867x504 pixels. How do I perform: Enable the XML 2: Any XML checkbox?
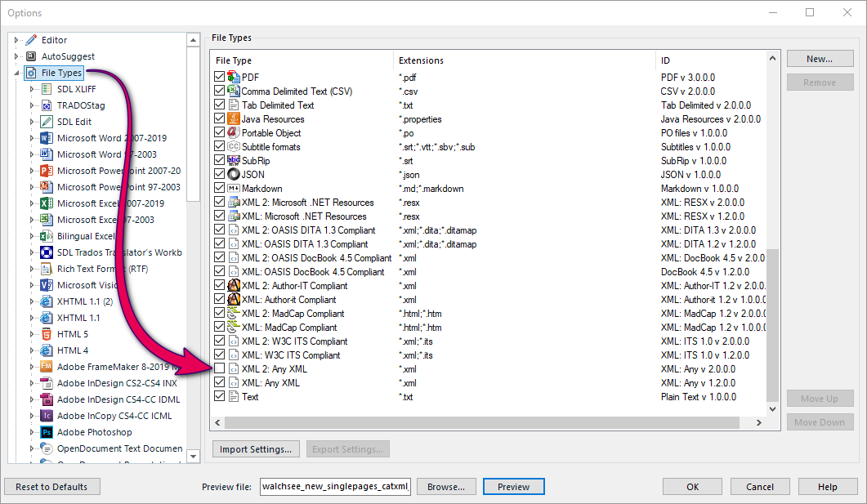[x=218, y=368]
